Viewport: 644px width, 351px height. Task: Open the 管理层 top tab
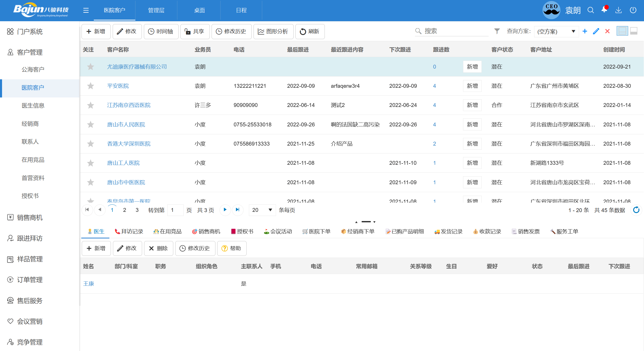[156, 10]
